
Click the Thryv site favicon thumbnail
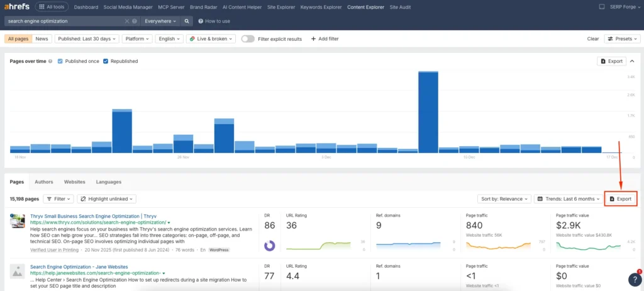coord(17,221)
